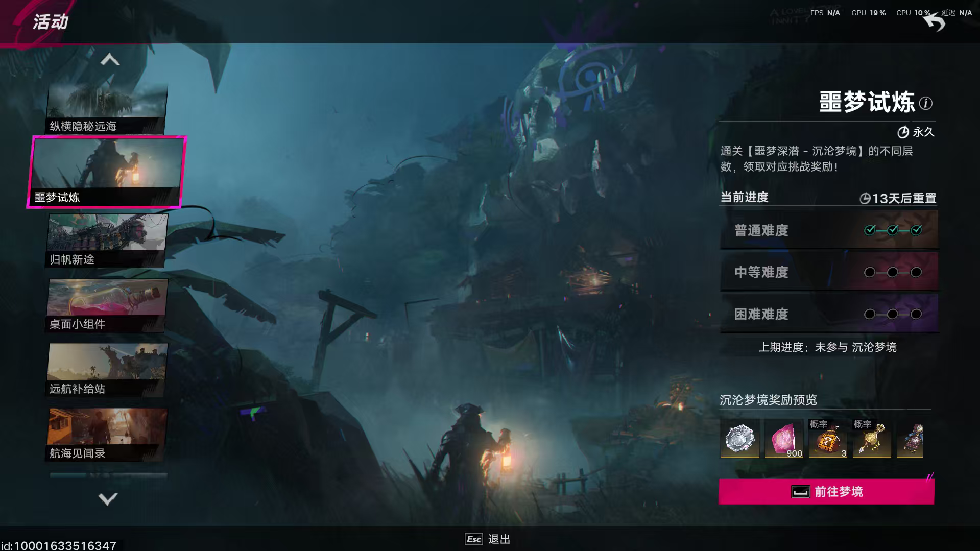Click the FPS N/A readout

[x=825, y=13]
